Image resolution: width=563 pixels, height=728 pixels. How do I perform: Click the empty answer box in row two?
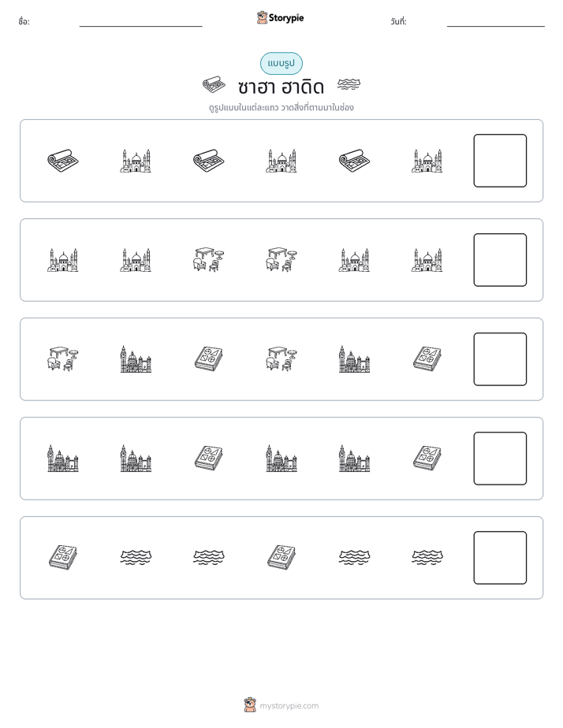click(500, 260)
